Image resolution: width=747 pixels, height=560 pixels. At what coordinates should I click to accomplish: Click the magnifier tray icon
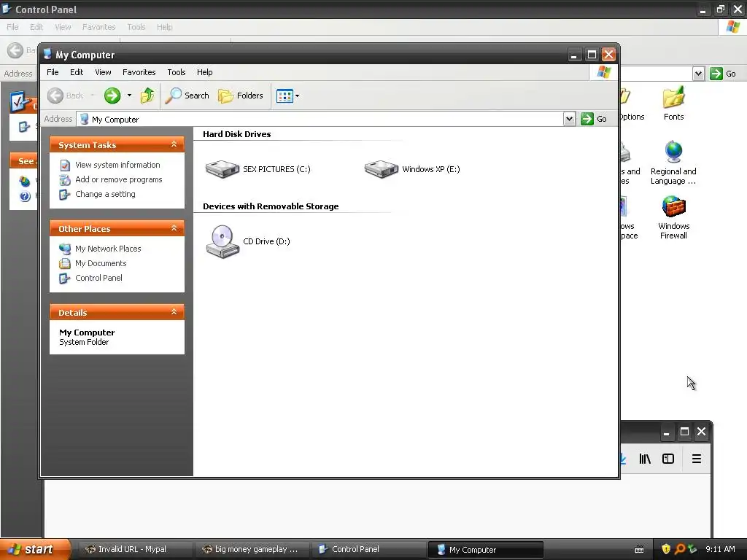(679, 549)
